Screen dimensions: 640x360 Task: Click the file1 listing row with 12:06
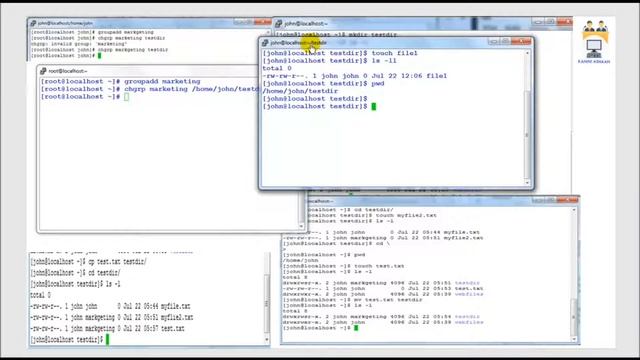[x=355, y=76]
